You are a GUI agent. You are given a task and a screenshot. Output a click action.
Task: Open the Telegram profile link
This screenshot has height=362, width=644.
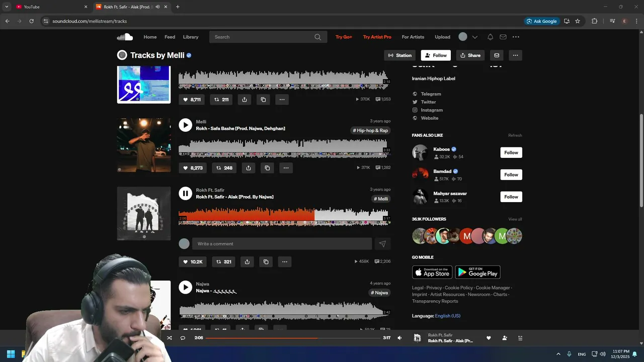point(431,94)
